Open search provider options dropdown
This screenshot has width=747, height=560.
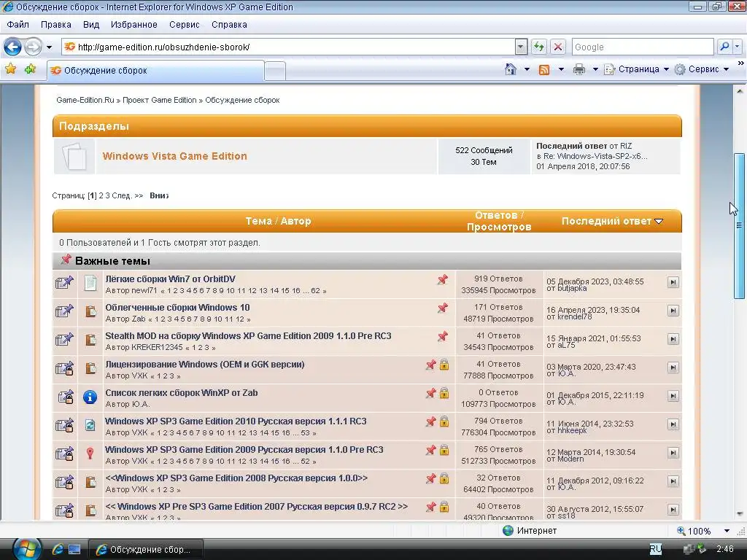(737, 47)
